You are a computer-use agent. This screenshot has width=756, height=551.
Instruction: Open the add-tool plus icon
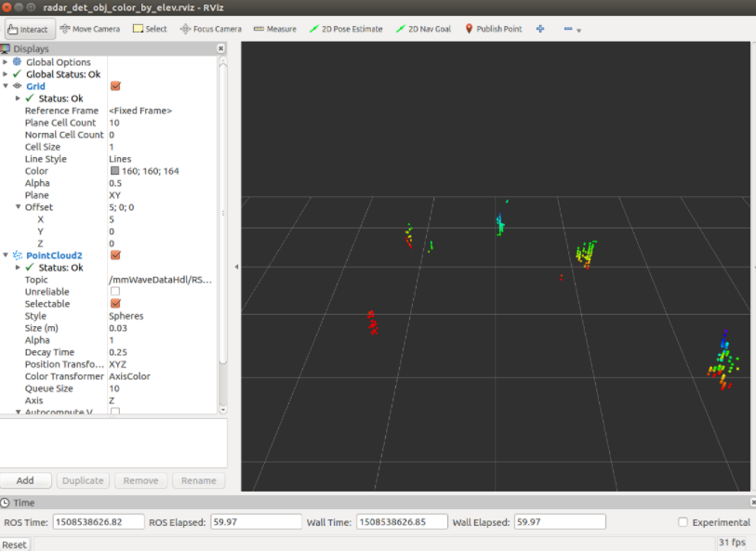point(538,29)
